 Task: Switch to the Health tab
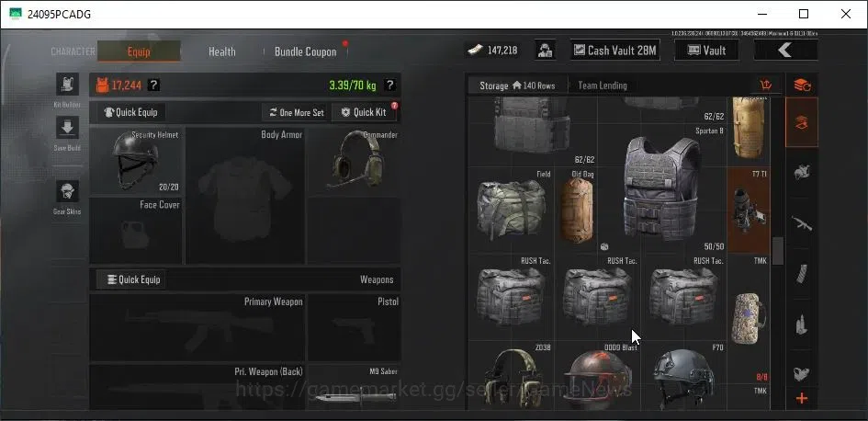click(222, 51)
